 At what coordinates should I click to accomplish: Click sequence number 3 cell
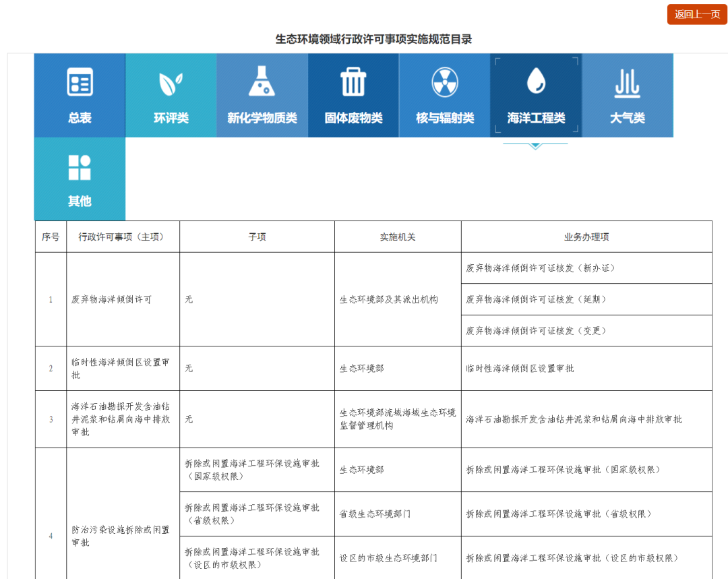(51, 419)
